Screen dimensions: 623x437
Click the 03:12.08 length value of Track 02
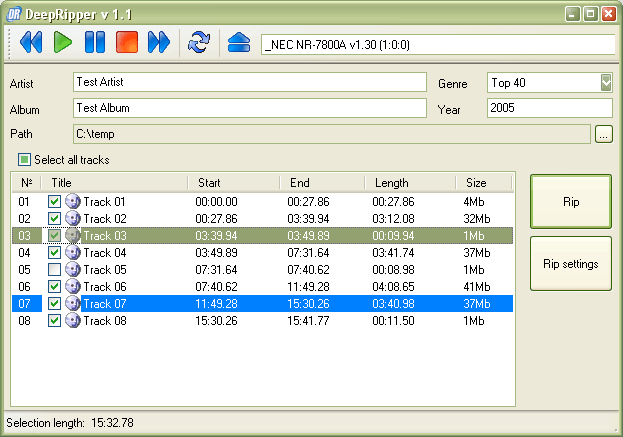click(393, 219)
